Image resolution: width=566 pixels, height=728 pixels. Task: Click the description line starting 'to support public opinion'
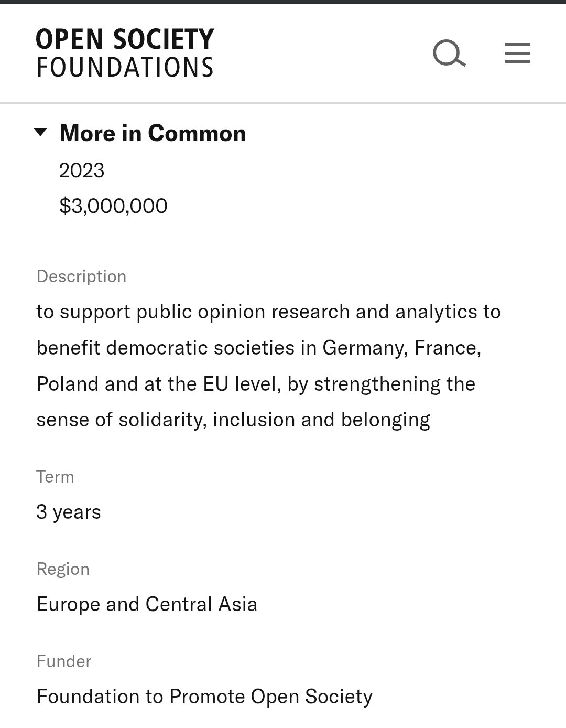(x=268, y=312)
